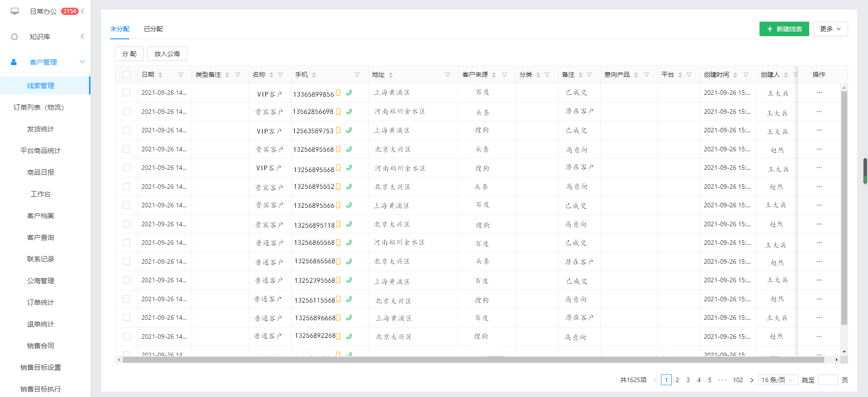Click the 新建线索 button
868x397 pixels.
point(784,29)
